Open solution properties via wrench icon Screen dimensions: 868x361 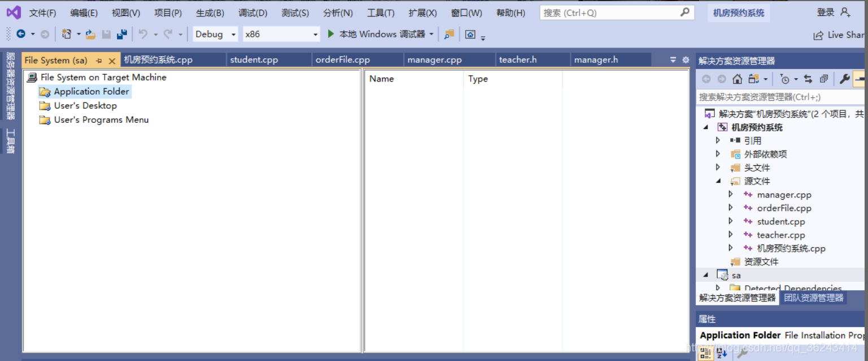coord(845,79)
